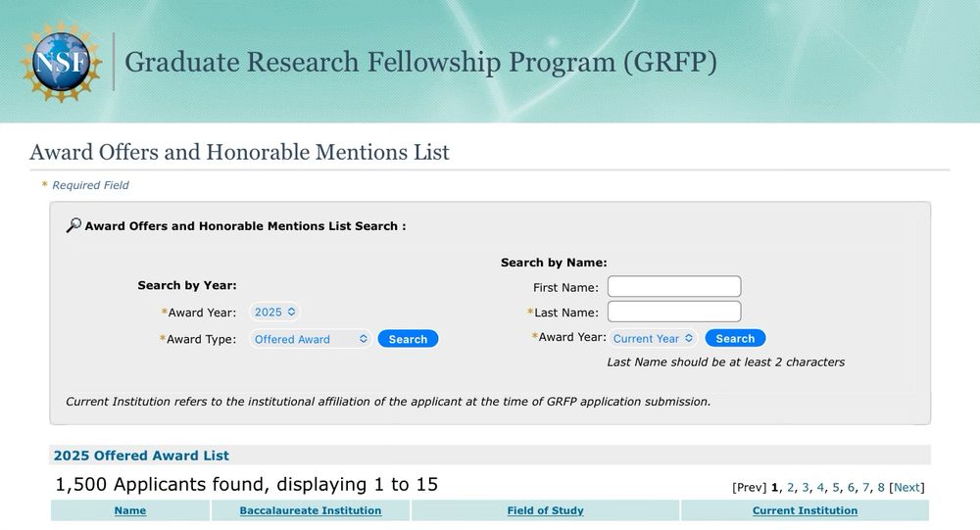Click 'Last Name should be at least 2 characters'
Image resolution: width=980 pixels, height=530 pixels.
tap(725, 361)
